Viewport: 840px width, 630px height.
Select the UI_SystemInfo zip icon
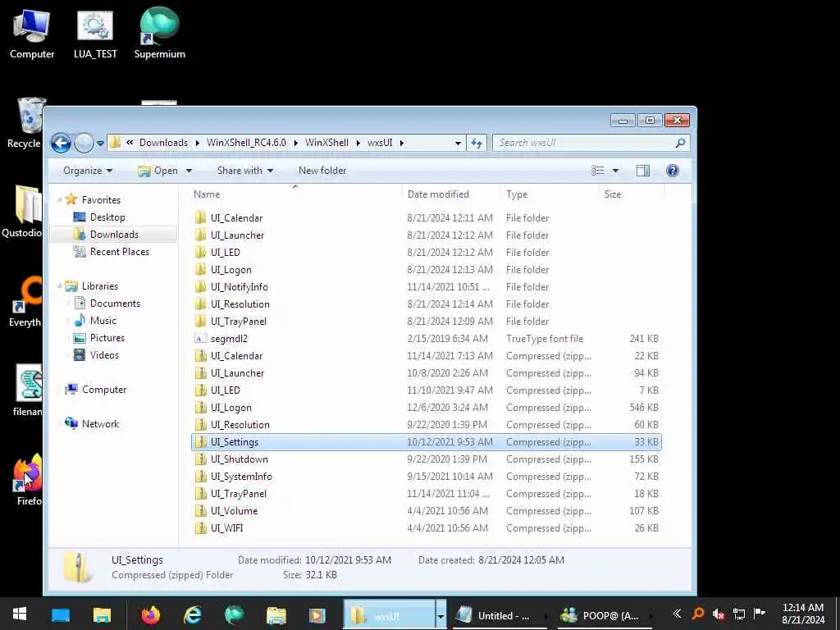[x=200, y=477]
